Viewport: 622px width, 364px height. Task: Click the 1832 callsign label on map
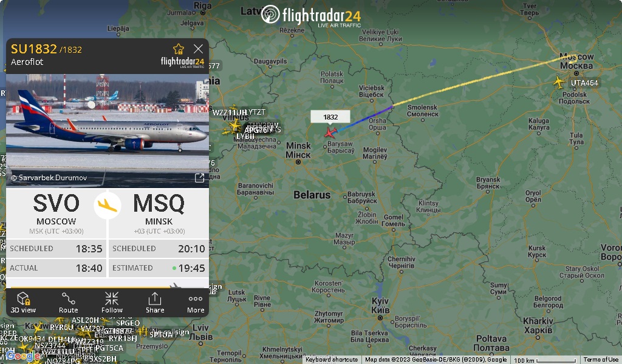330,117
